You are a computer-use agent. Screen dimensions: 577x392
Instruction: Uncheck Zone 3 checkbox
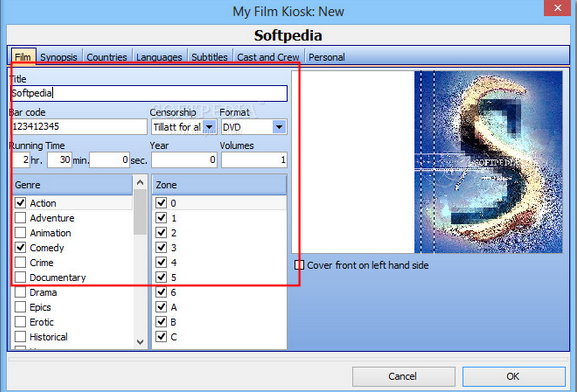161,247
